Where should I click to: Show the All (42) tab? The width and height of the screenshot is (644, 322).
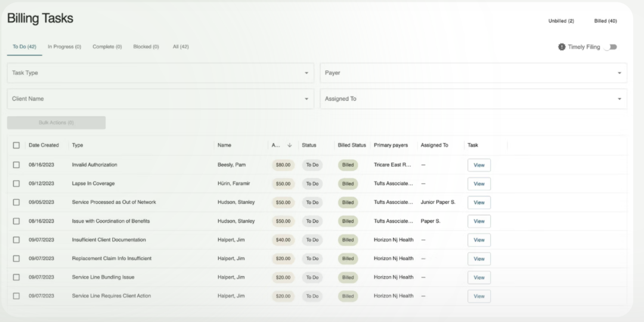tap(181, 47)
